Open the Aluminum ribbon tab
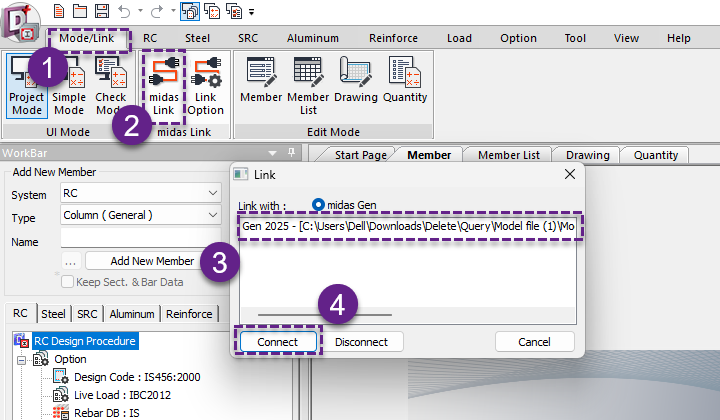Image resolution: width=720 pixels, height=420 pixels. [313, 39]
